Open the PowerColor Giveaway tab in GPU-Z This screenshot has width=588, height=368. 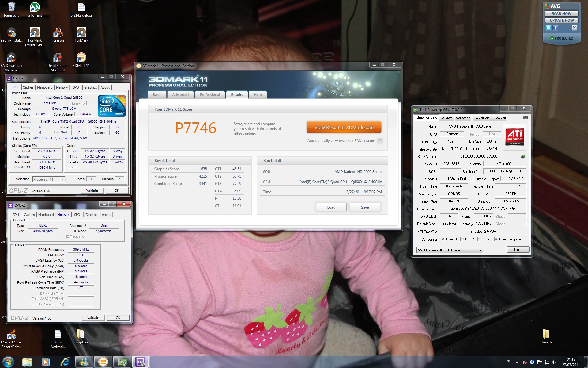click(x=489, y=118)
